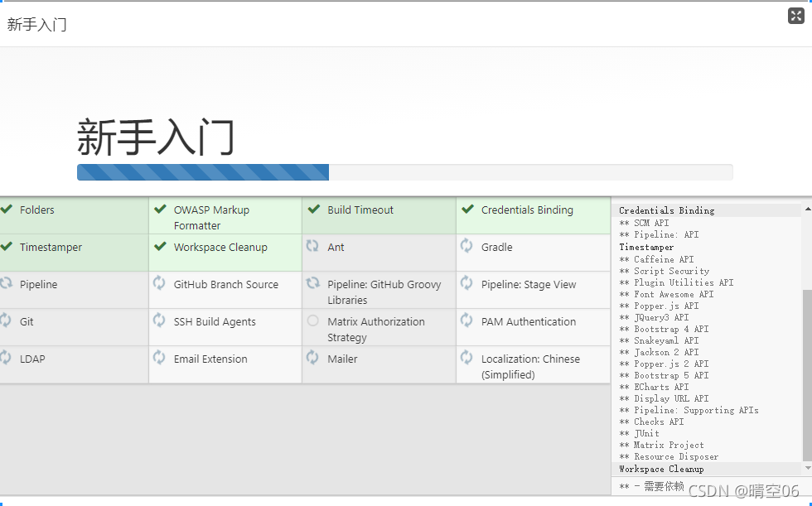Click the install progress bar
812x506 pixels.
pos(405,172)
